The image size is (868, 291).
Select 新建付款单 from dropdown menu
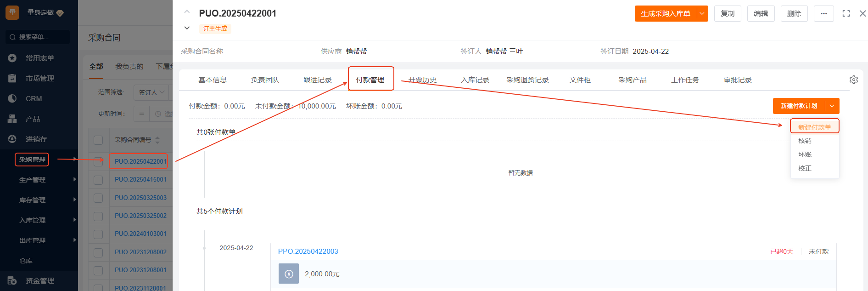(815, 127)
